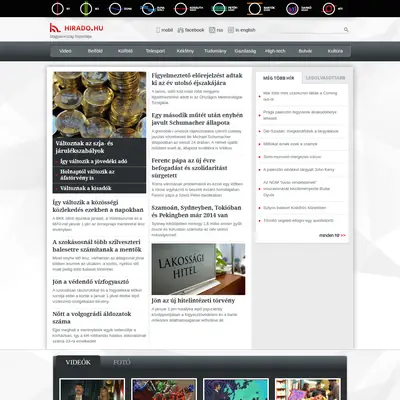Click the in english icon
Viewport: 400px width, 400px height.
(231, 30)
